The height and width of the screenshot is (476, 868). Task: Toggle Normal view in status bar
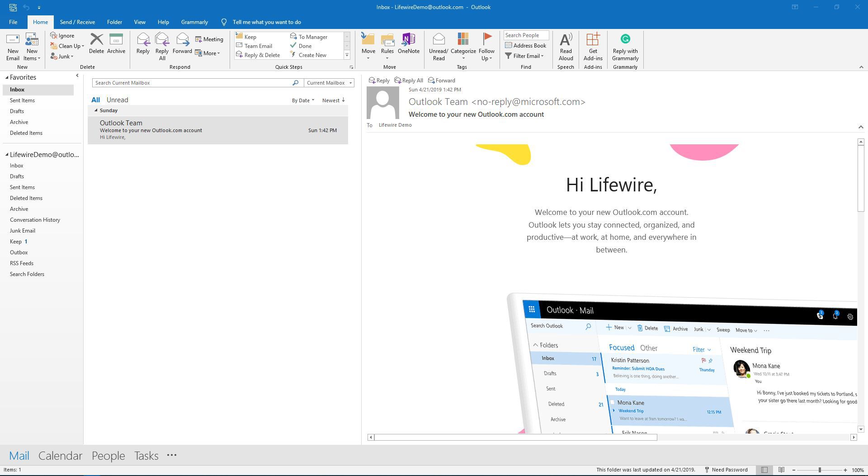pyautogui.click(x=764, y=470)
